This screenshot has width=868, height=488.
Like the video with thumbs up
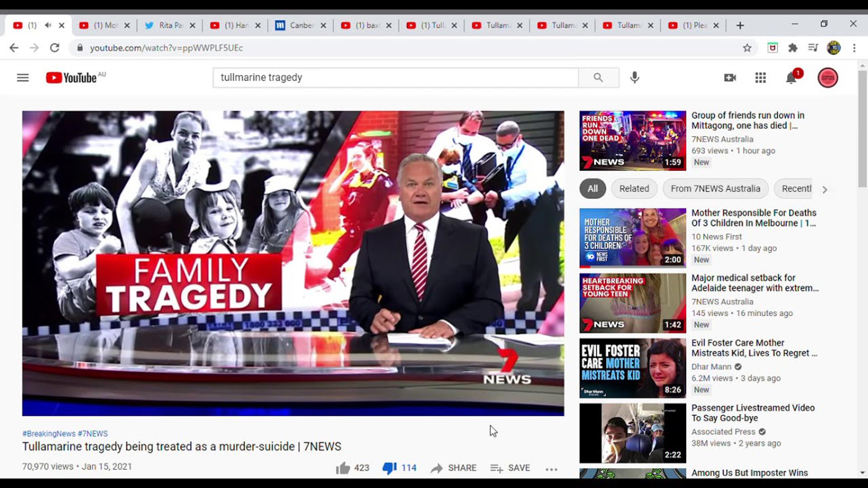coord(344,468)
